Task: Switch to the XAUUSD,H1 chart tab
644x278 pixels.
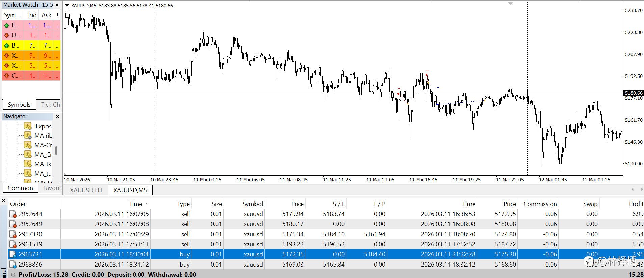Action: 86,190
